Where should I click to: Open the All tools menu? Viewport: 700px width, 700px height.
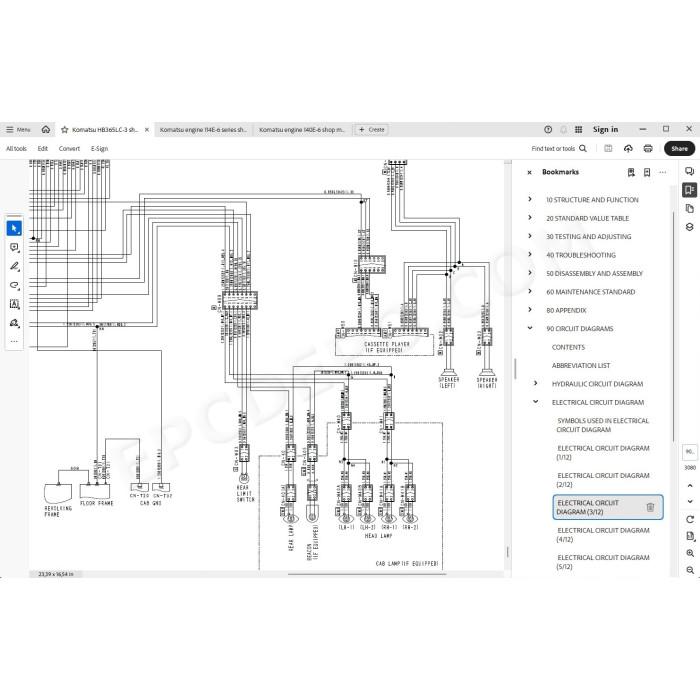tap(17, 149)
